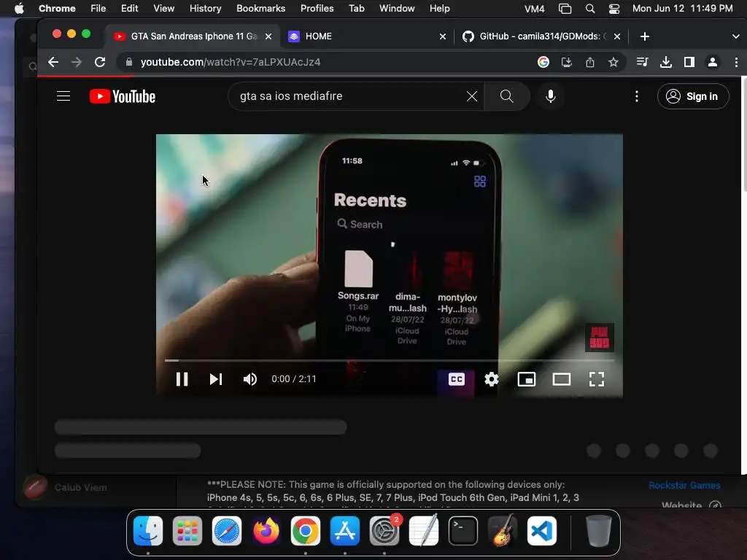Pause the playing video

[x=182, y=379]
